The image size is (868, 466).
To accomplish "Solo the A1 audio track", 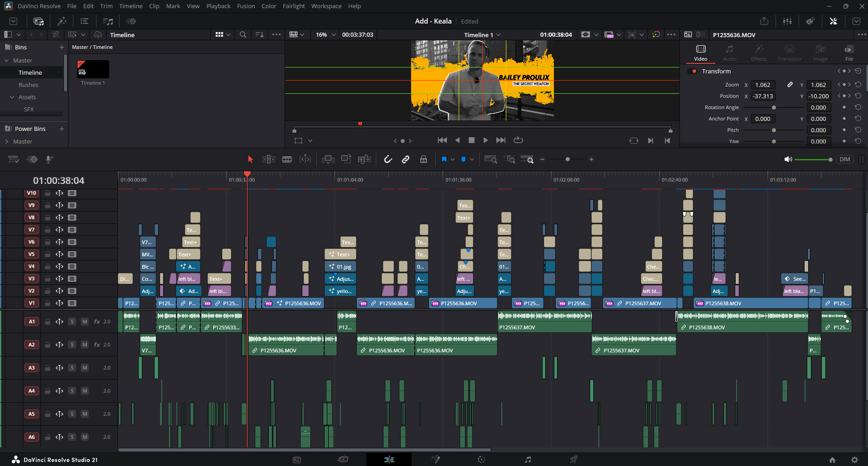I will pyautogui.click(x=72, y=322).
